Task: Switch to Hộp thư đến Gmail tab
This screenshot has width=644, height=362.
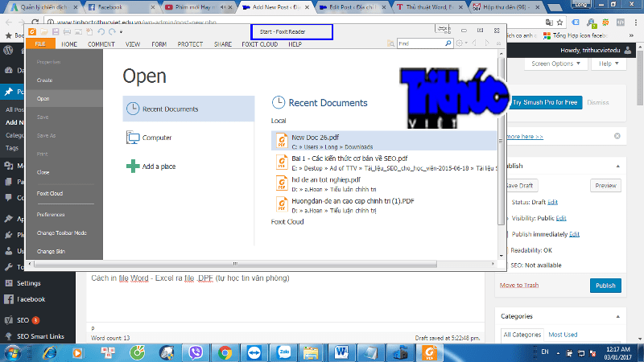Action: coord(507,7)
